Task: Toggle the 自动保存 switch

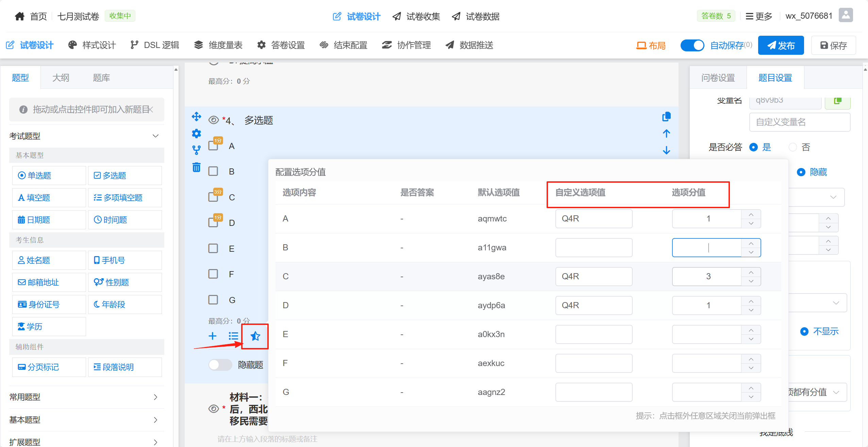Action: 692,45
